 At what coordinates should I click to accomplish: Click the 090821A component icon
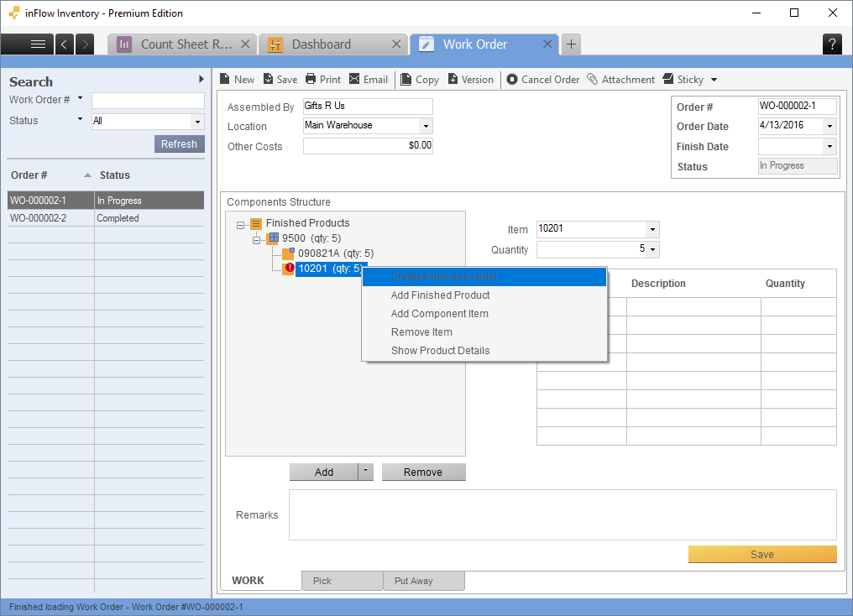click(x=288, y=253)
